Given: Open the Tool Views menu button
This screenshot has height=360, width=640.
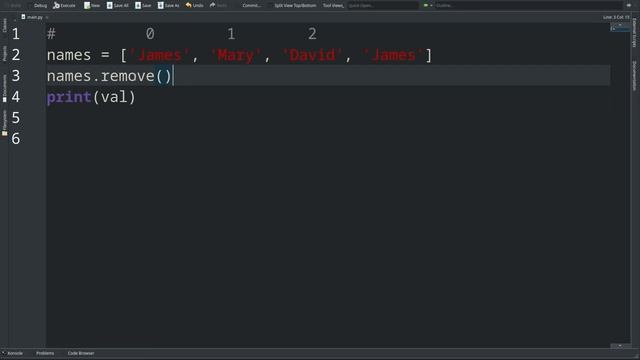Looking at the screenshot, I should point(333,5).
